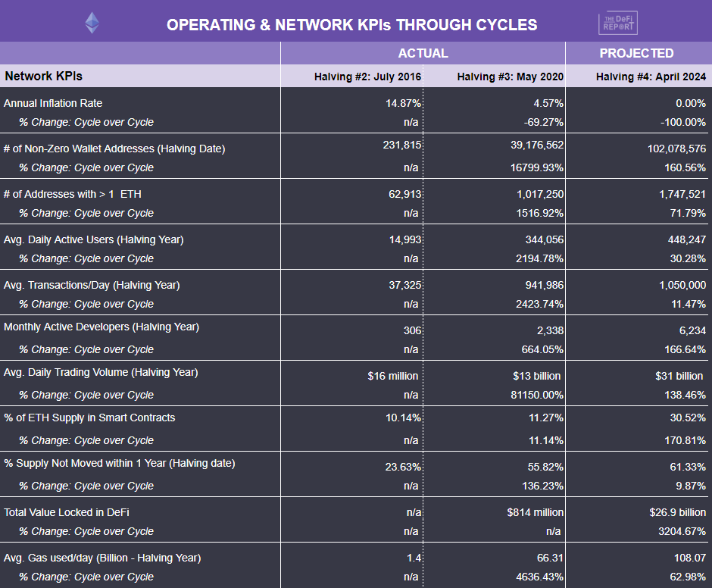
Task: Click 'Avg. Daily Trading Volume' row label
Action: (101, 372)
